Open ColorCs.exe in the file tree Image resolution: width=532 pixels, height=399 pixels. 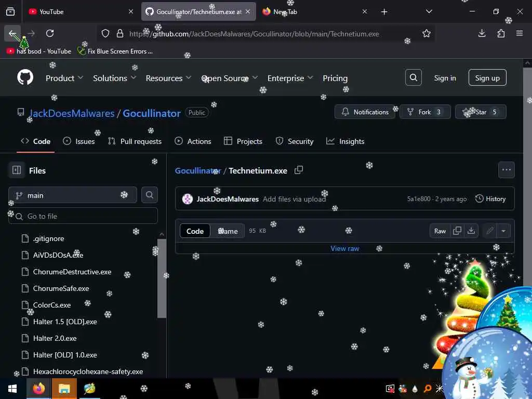click(52, 305)
